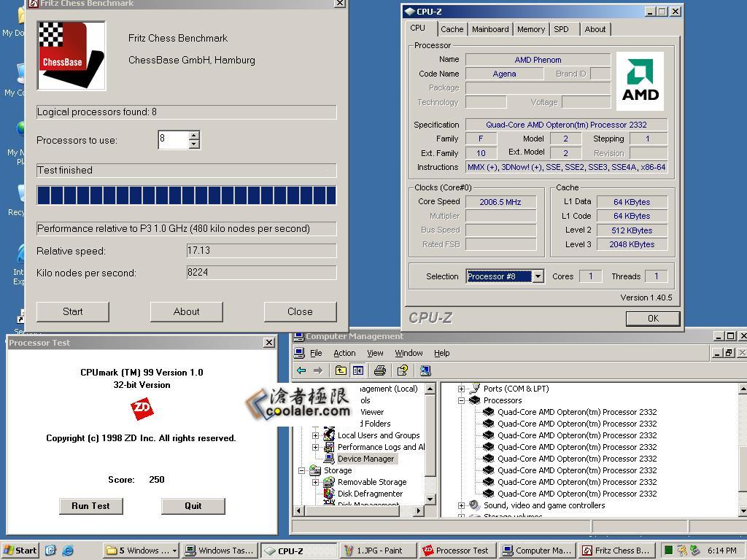The width and height of the screenshot is (747, 560).
Task: Click the Internet Explorer quick launch icon
Action: [68, 551]
